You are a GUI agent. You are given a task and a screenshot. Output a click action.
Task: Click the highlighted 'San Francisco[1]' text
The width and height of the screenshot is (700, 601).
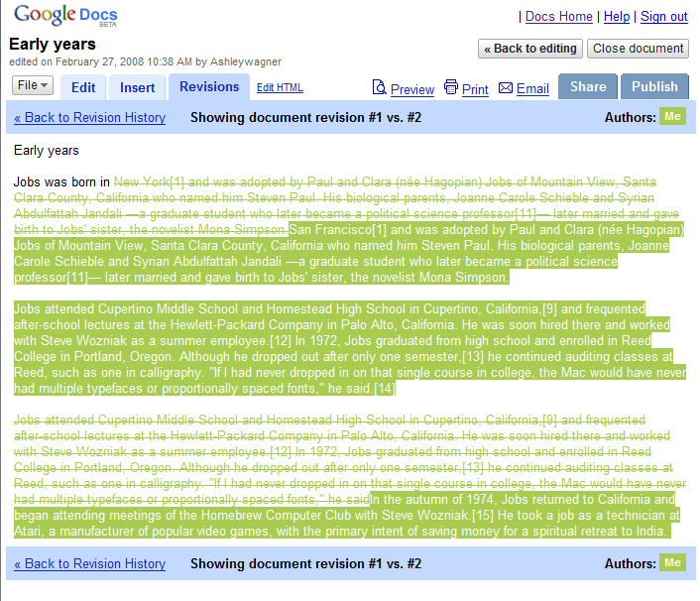[x=337, y=229]
